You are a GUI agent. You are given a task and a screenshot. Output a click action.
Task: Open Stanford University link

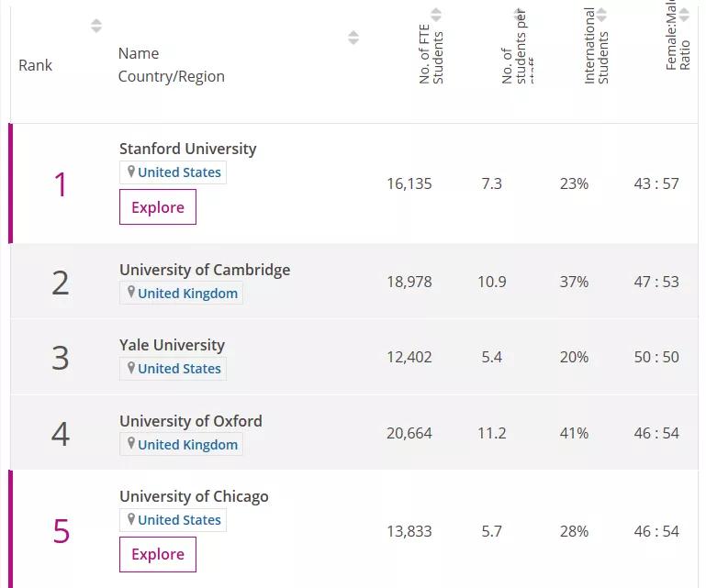pyautogui.click(x=188, y=149)
